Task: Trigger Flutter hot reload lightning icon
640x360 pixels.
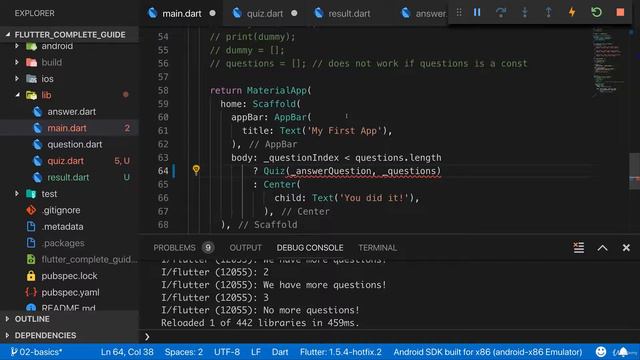Action: tap(572, 12)
